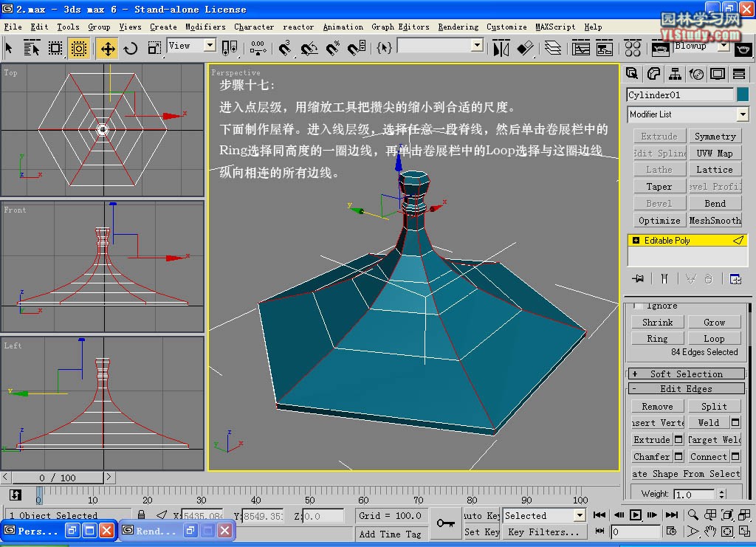Open the Hierarchy command panel tab
Image resolution: width=756 pixels, height=547 pixels.
coord(675,74)
